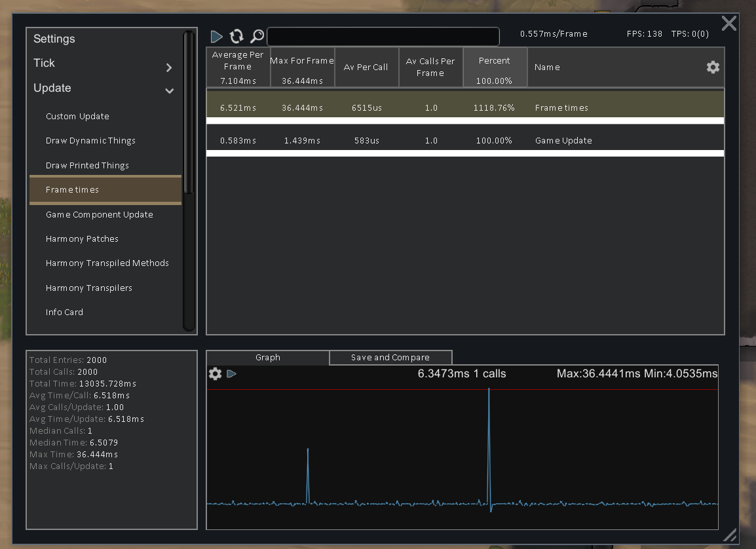The width and height of the screenshot is (756, 549).
Task: Click the play icon beside the search bar
Action: (x=216, y=37)
